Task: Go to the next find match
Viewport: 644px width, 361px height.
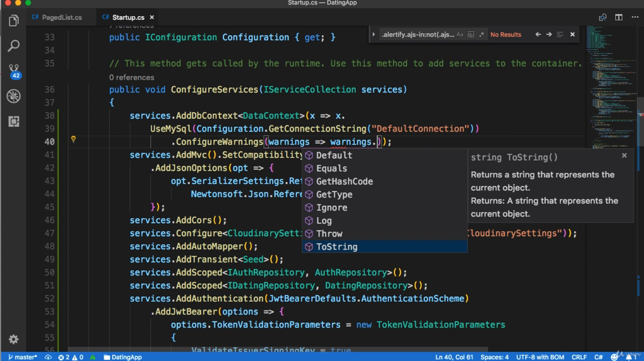Action: coord(549,35)
